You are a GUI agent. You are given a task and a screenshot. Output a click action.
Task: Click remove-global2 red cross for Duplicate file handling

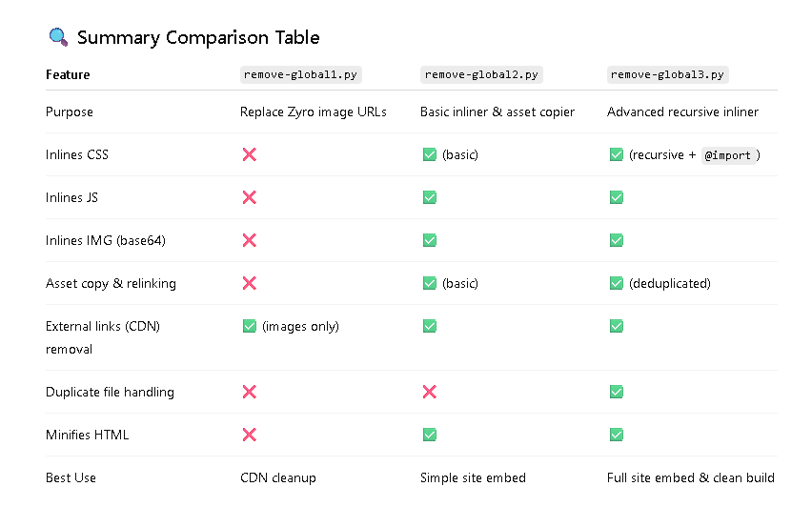(x=429, y=392)
